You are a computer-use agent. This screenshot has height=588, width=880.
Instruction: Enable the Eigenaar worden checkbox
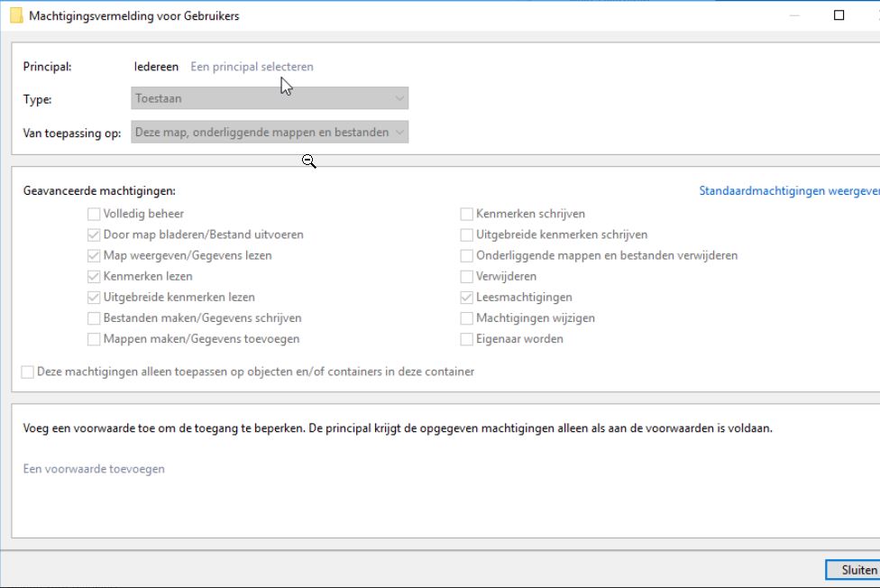pos(467,339)
